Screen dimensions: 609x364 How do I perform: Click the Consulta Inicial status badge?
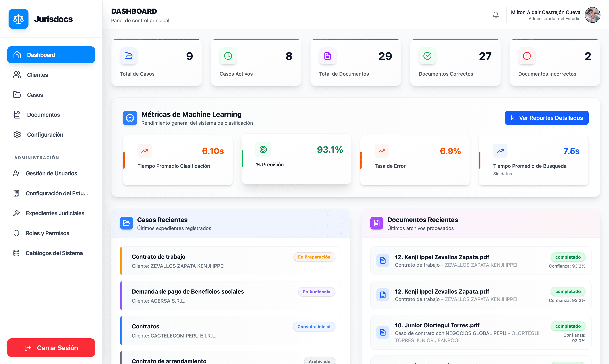314,326
